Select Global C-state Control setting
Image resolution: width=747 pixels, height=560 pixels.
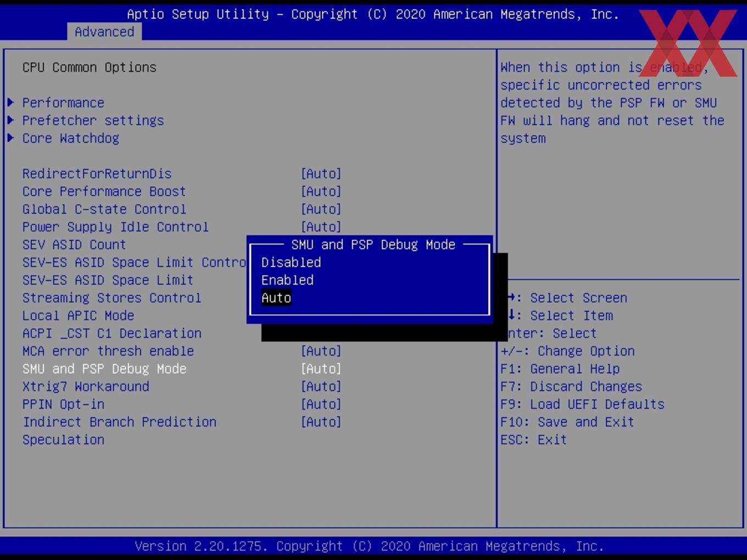click(104, 209)
